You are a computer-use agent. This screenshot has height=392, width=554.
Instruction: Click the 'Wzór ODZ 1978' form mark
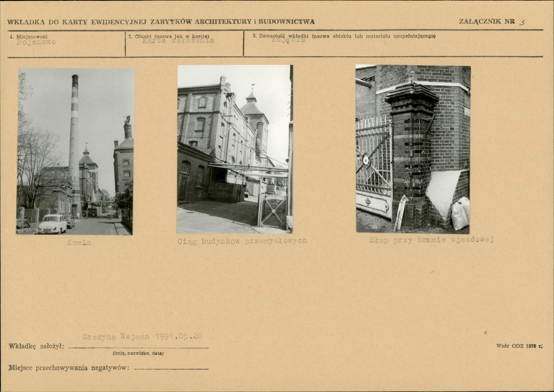point(519,346)
